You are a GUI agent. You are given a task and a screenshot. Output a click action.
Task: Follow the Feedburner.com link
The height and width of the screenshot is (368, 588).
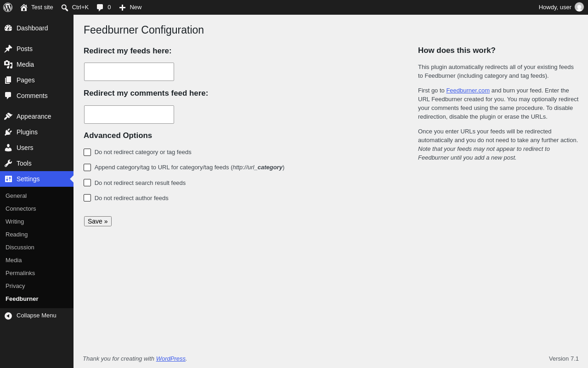coord(468,91)
